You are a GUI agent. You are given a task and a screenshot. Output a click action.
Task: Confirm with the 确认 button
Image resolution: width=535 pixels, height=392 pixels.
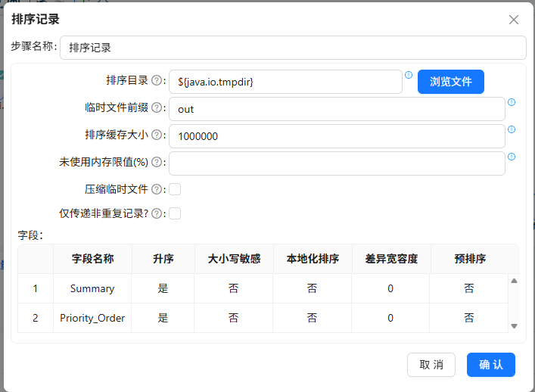point(491,365)
